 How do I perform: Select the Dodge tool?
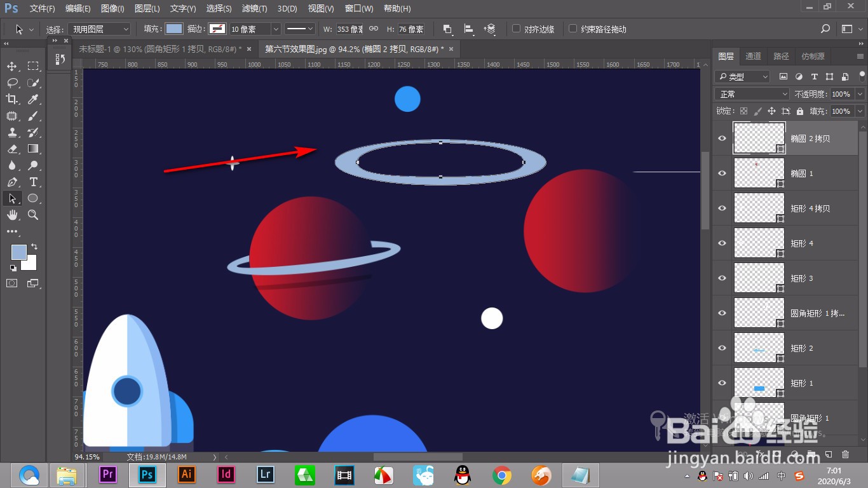pos(33,165)
